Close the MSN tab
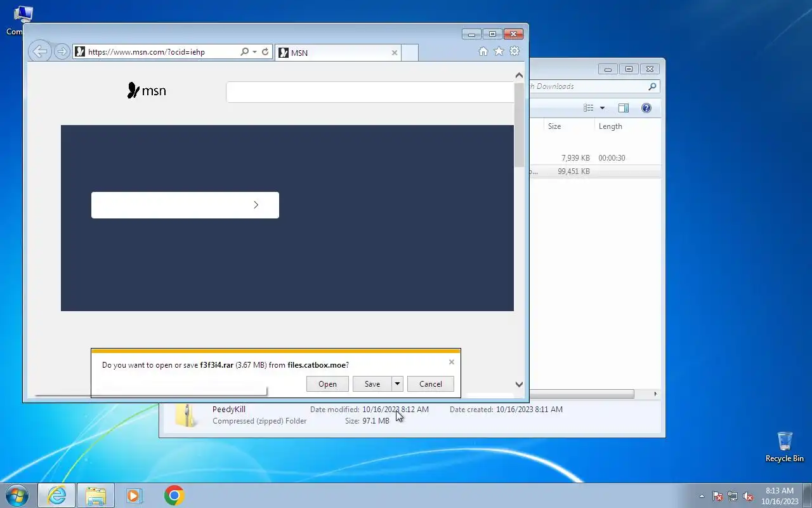812x508 pixels. 395,53
